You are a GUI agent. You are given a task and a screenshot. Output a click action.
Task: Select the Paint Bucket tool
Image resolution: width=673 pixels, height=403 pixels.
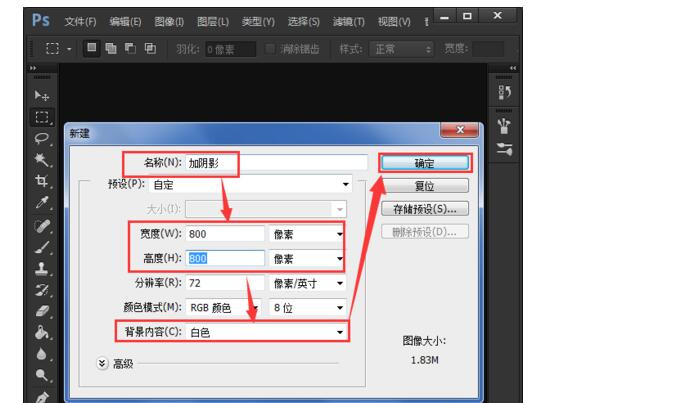tap(42, 333)
